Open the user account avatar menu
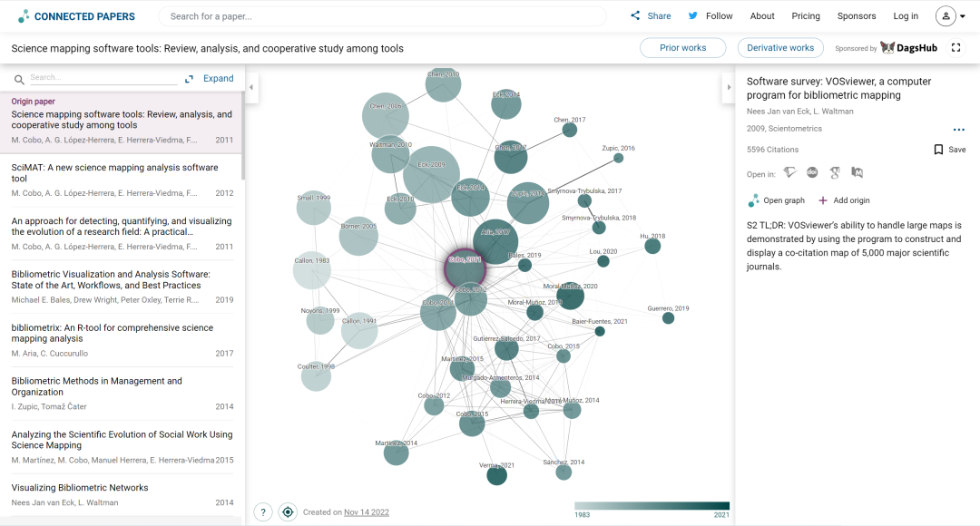The height and width of the screenshot is (526, 980). coord(946,16)
